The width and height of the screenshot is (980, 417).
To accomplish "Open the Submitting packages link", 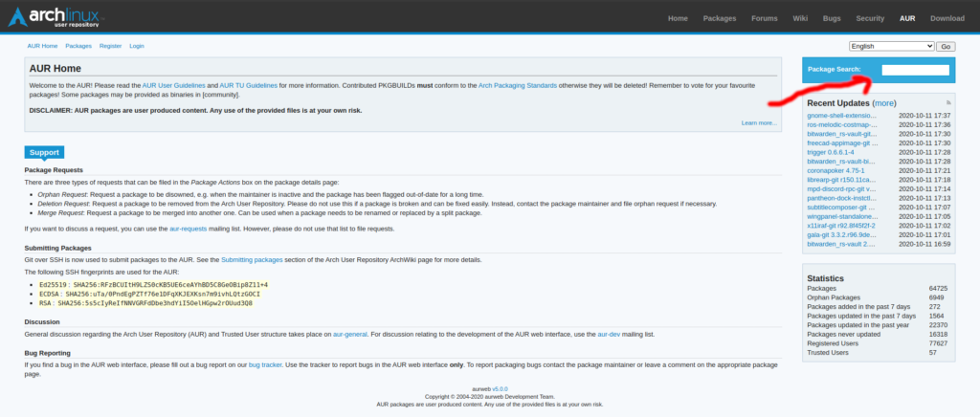I will [x=252, y=260].
